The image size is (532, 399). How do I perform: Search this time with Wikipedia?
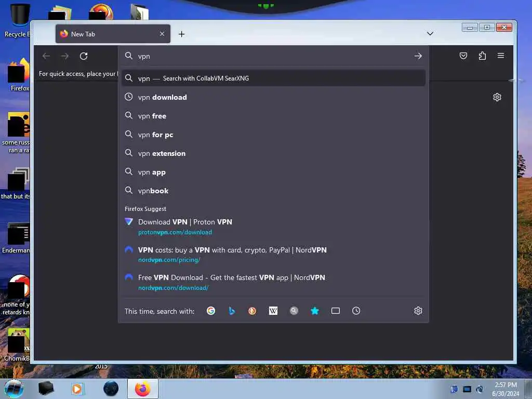tap(273, 311)
